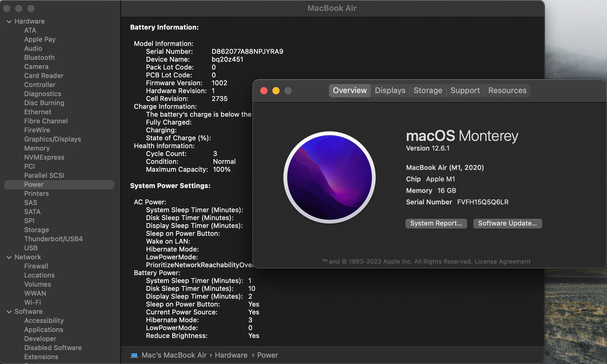Click the macOS Monterey logo image
The height and width of the screenshot is (364, 607).
click(x=329, y=177)
